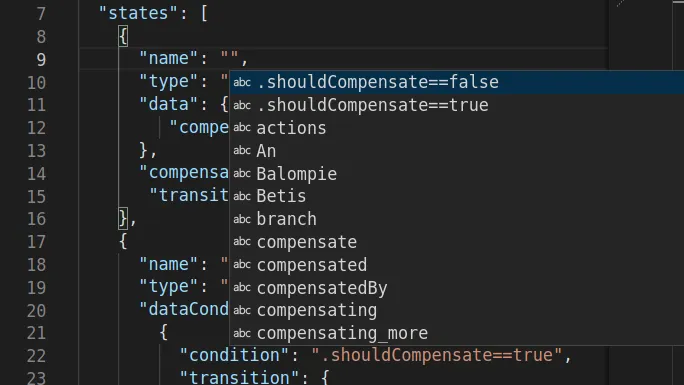The width and height of the screenshot is (684, 385).
Task: Pick 'compensate' from the completion list
Action: [x=457, y=242]
